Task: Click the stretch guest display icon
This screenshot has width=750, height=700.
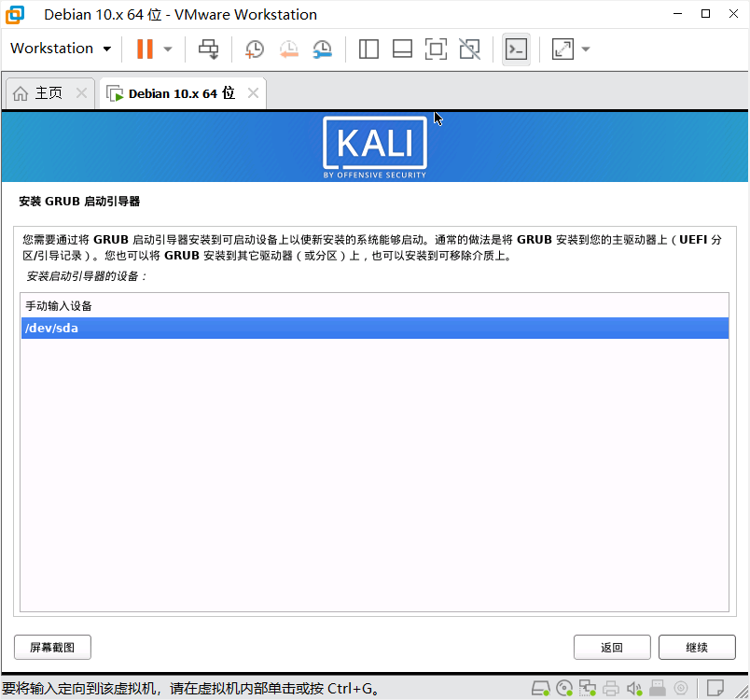Action: [562, 49]
